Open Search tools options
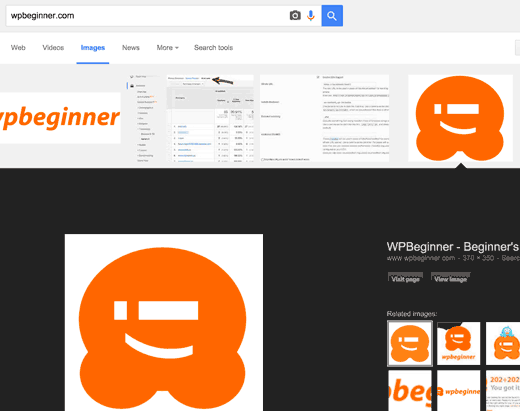The image size is (520, 411). [214, 48]
